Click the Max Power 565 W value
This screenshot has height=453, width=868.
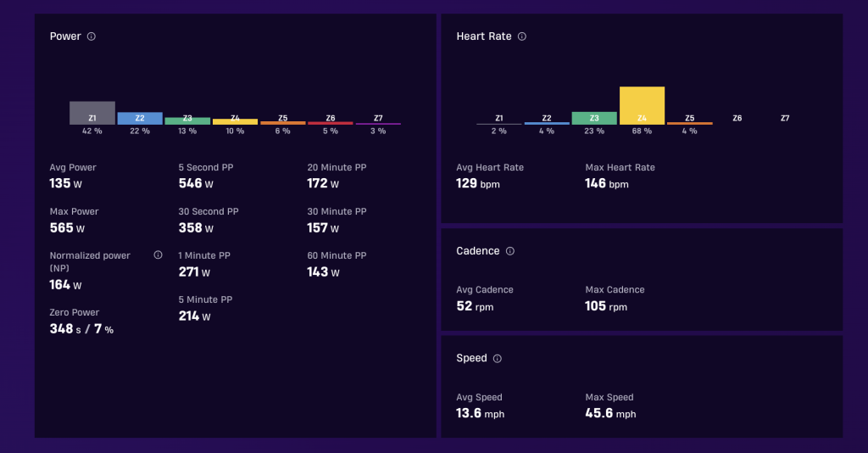coord(67,228)
